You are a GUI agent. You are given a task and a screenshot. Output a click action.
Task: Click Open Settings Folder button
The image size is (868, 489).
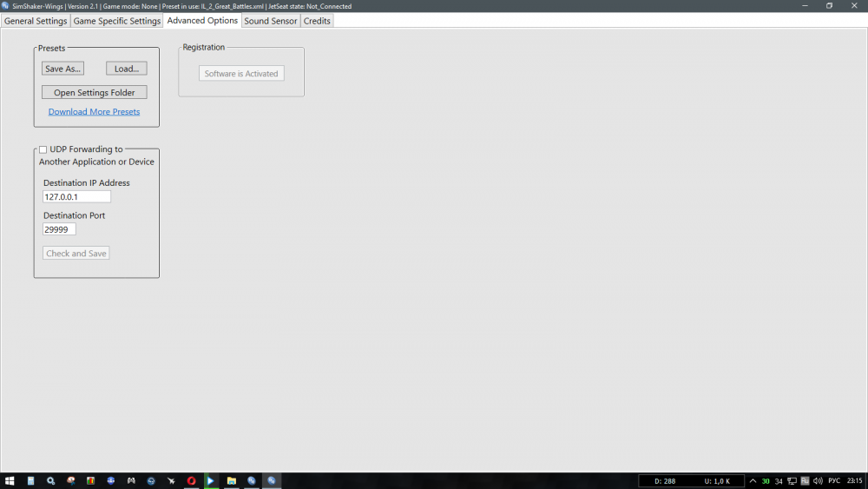pos(94,92)
